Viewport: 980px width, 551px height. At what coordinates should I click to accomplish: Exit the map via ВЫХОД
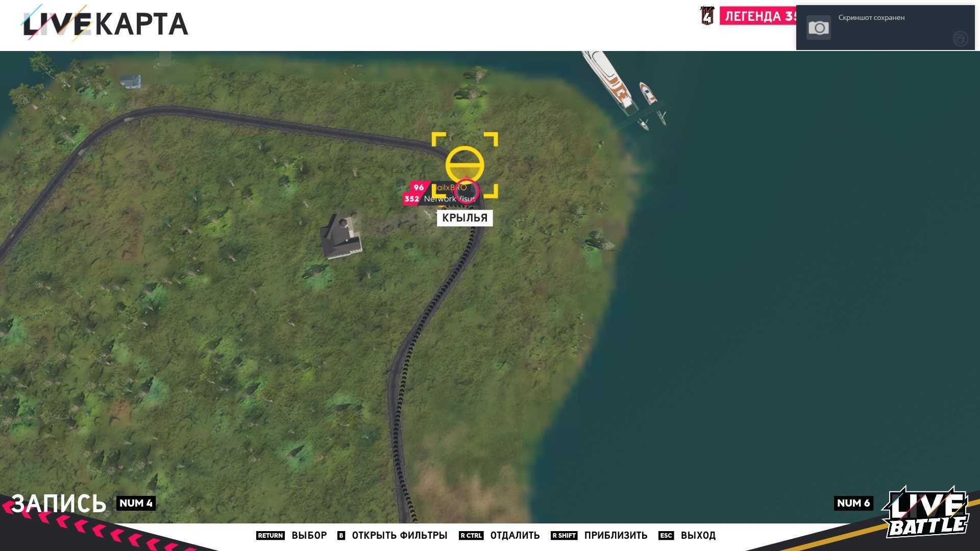pos(698,535)
